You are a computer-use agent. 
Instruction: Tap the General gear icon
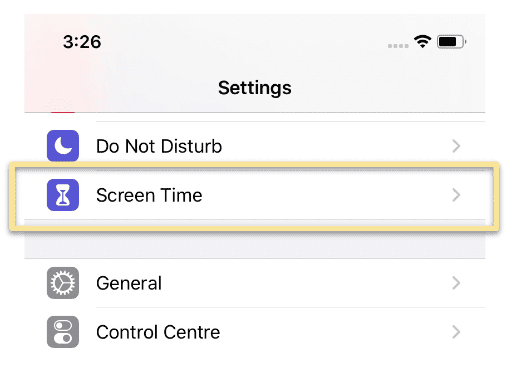pos(63,283)
